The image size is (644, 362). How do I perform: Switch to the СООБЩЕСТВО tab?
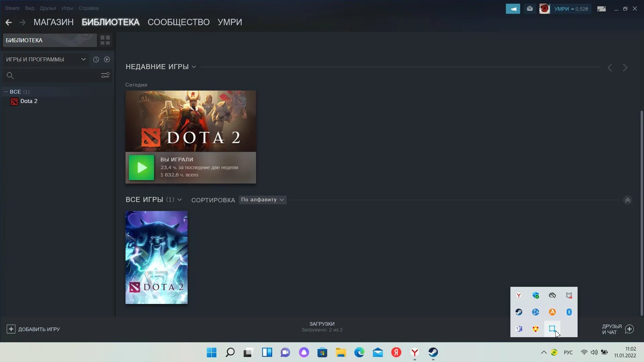(179, 22)
